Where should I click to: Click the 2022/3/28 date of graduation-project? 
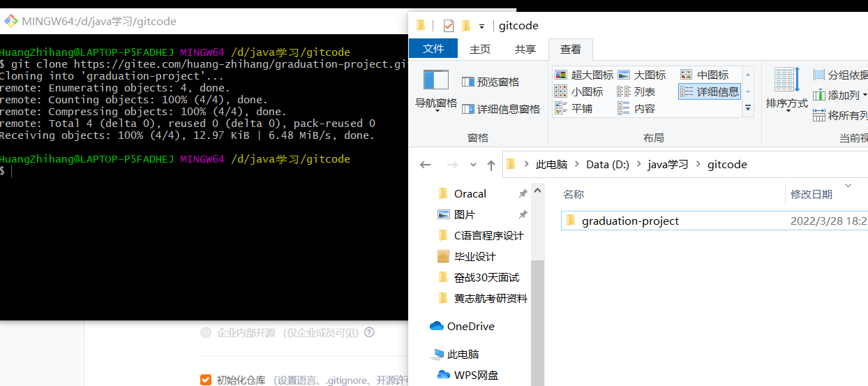(x=829, y=221)
